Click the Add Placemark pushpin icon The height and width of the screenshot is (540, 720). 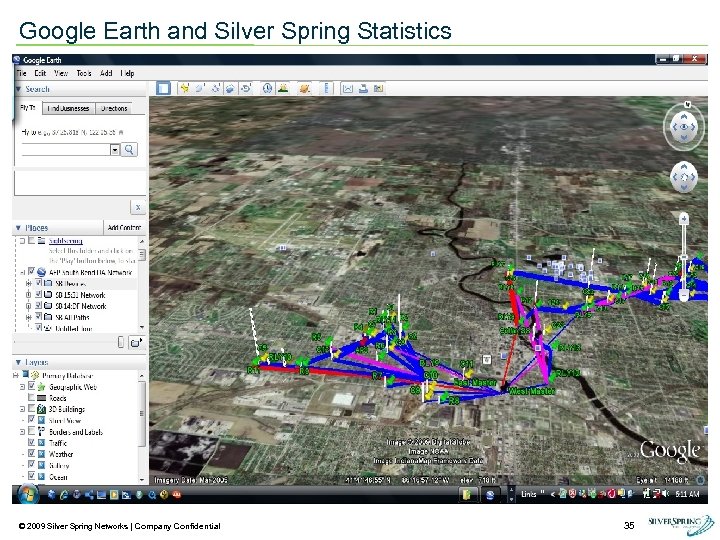185,88
